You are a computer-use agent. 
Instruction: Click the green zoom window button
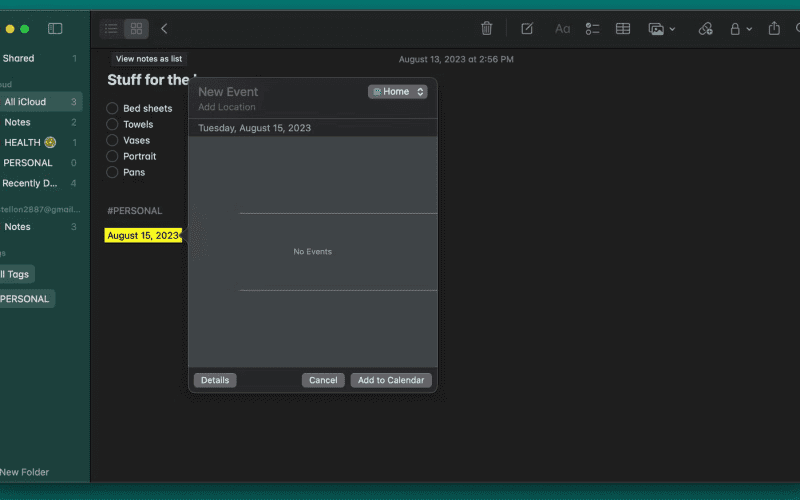24,29
